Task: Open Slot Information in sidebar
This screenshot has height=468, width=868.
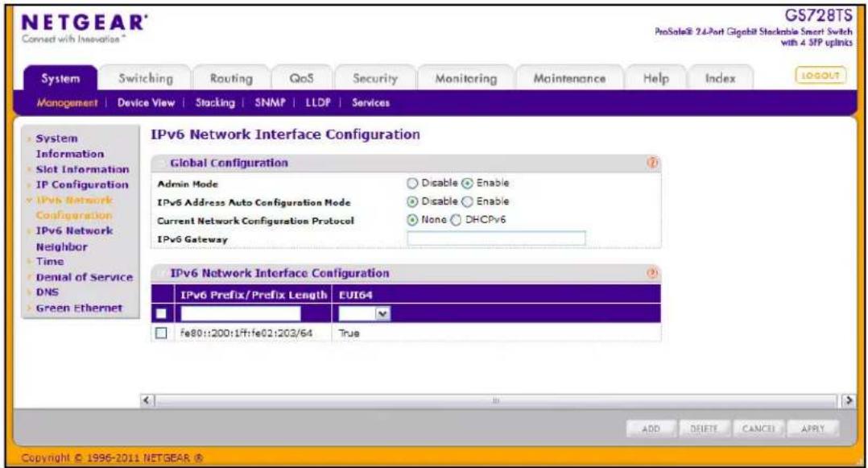Action: pos(82,169)
